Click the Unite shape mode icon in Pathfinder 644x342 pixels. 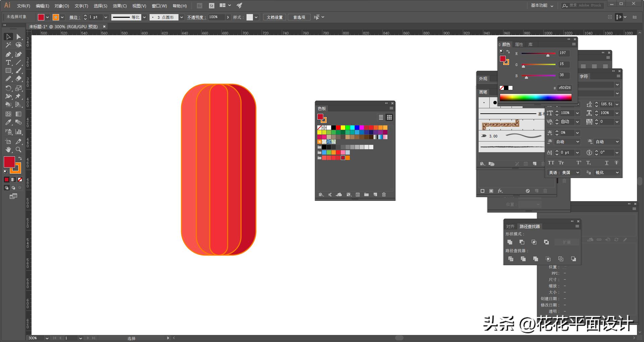point(510,242)
